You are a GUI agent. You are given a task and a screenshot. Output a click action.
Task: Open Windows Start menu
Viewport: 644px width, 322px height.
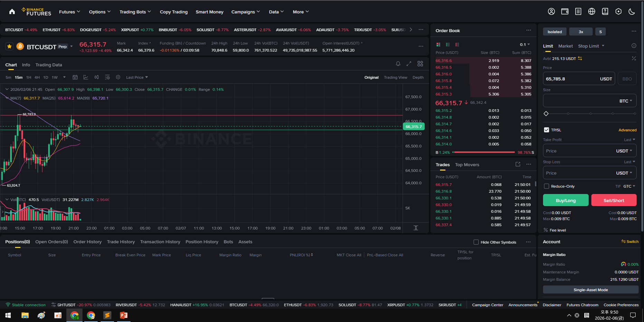[x=8, y=315]
